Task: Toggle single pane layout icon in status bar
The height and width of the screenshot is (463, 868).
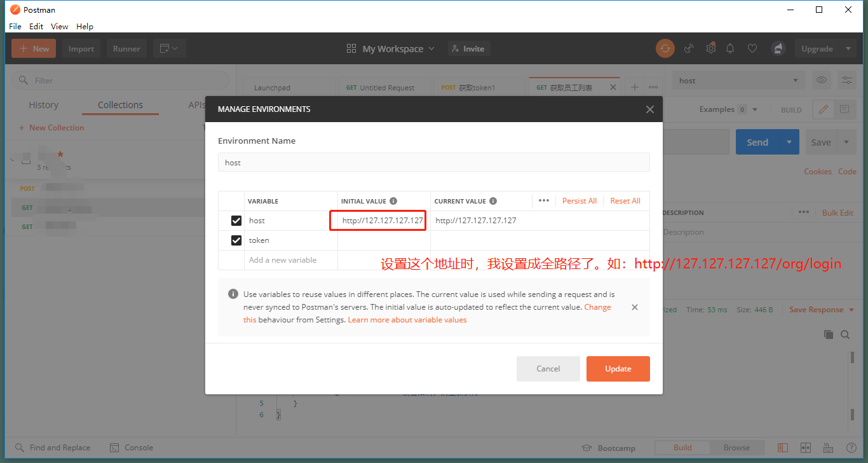Action: pyautogui.click(x=783, y=448)
